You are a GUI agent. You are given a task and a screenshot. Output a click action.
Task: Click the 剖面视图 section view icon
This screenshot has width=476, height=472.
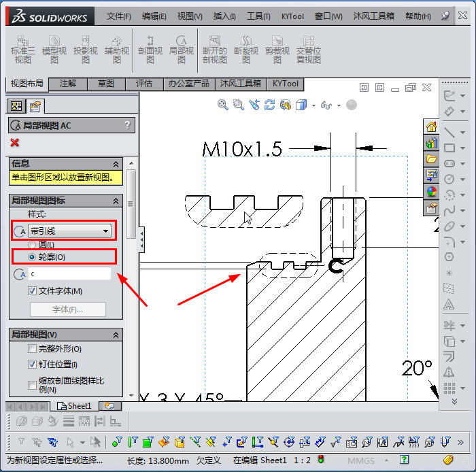point(150,49)
